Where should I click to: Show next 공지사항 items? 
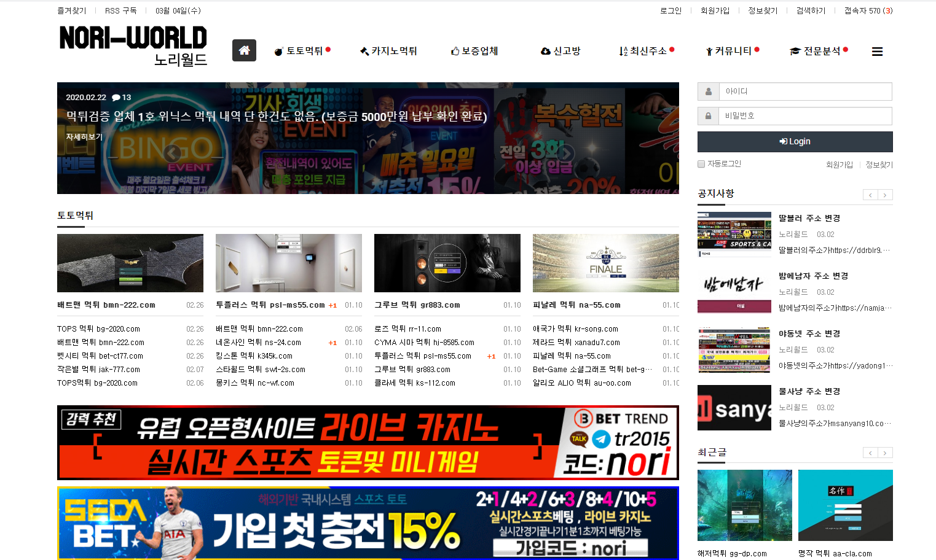(x=885, y=195)
